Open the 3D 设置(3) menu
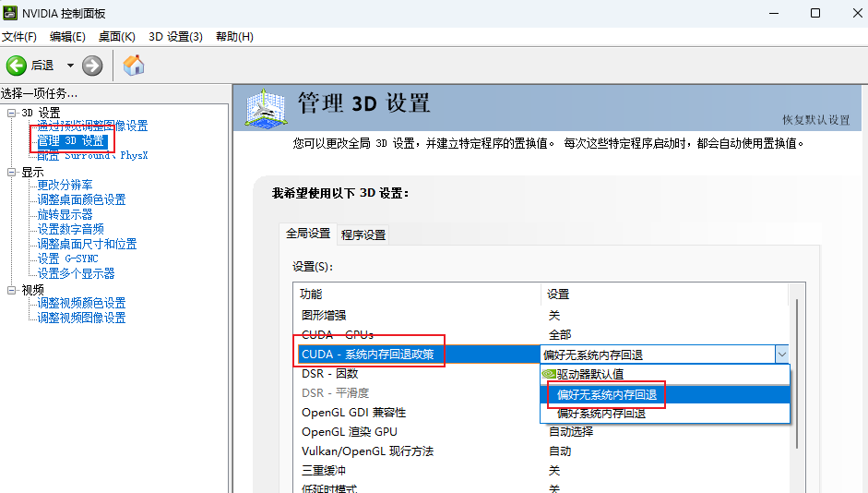868x493 pixels. pos(175,37)
